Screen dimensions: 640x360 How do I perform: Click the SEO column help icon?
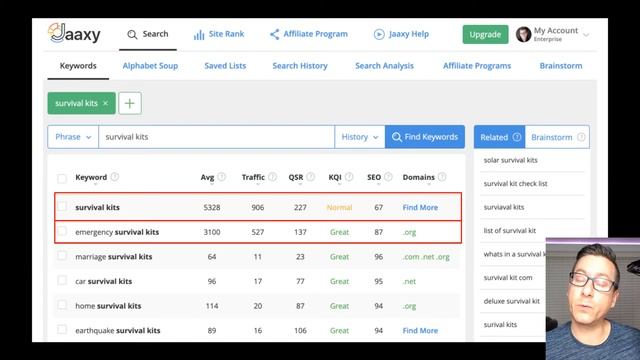click(x=388, y=177)
